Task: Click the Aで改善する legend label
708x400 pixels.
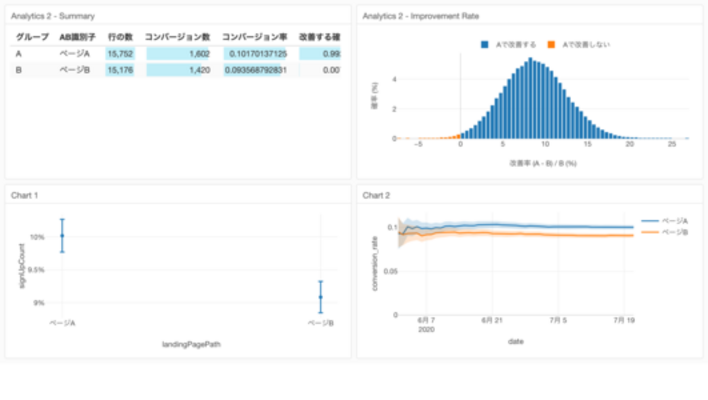Action: [x=516, y=44]
